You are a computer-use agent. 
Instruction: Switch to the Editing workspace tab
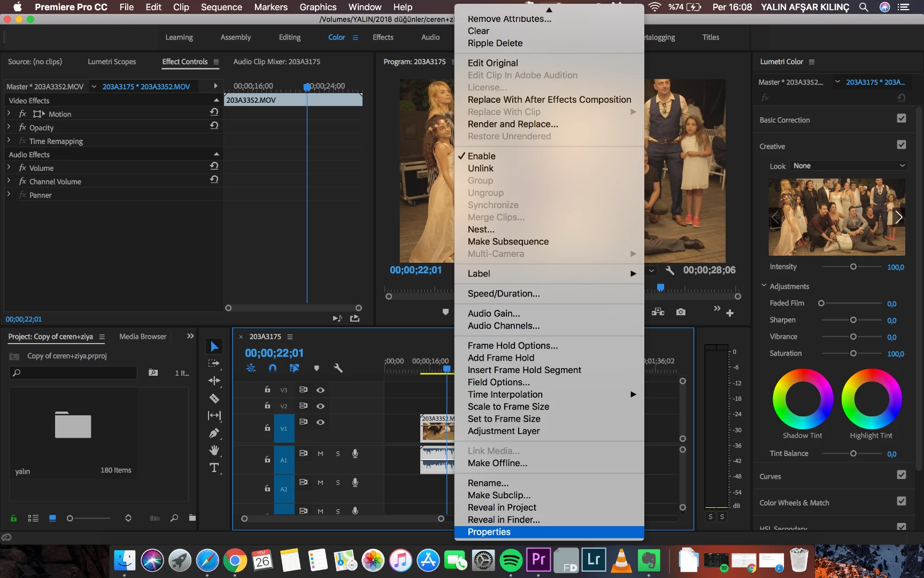pos(290,37)
